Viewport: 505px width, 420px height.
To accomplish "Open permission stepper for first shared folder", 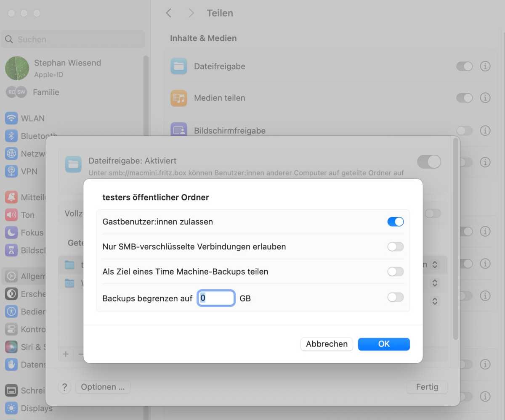I will pos(435,264).
